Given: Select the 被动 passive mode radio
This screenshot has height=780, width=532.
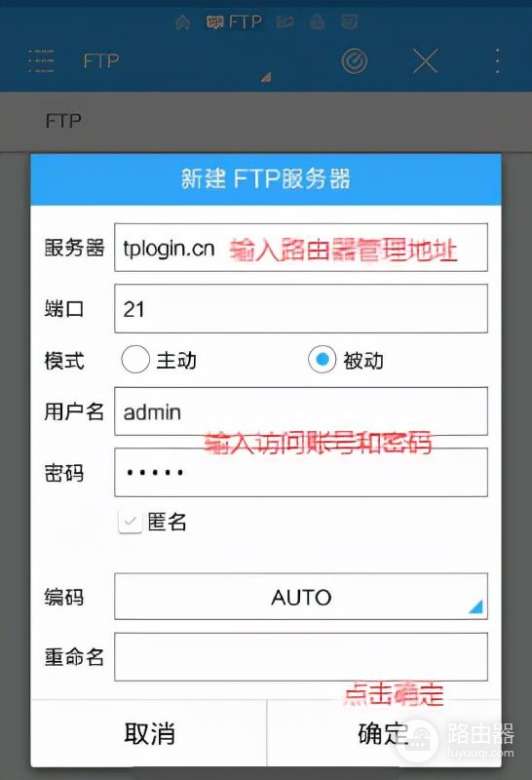Looking at the screenshot, I should (323, 359).
